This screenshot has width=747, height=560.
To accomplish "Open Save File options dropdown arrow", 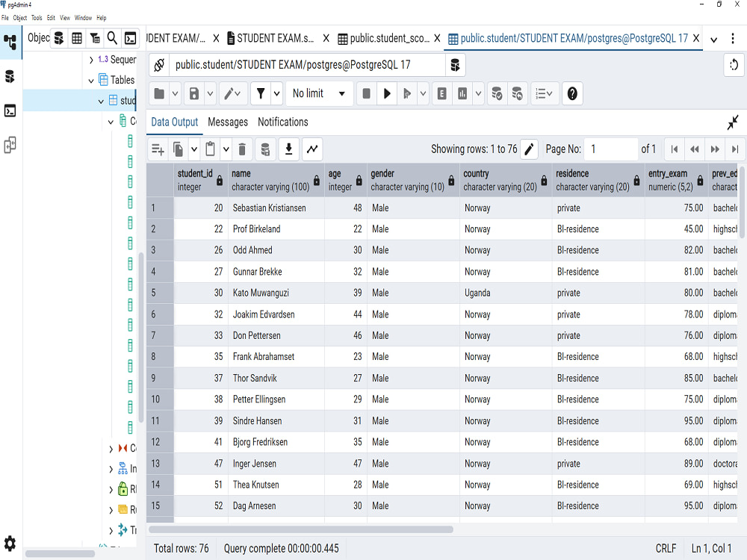I will coord(210,94).
